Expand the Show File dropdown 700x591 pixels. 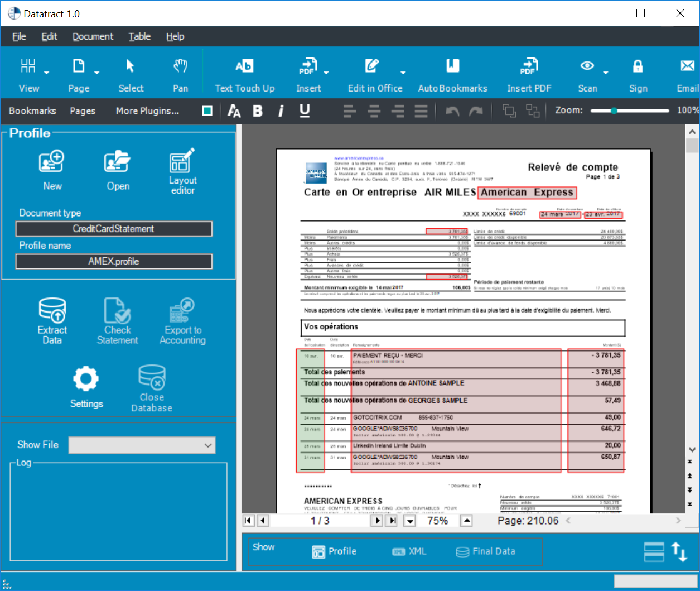click(208, 445)
